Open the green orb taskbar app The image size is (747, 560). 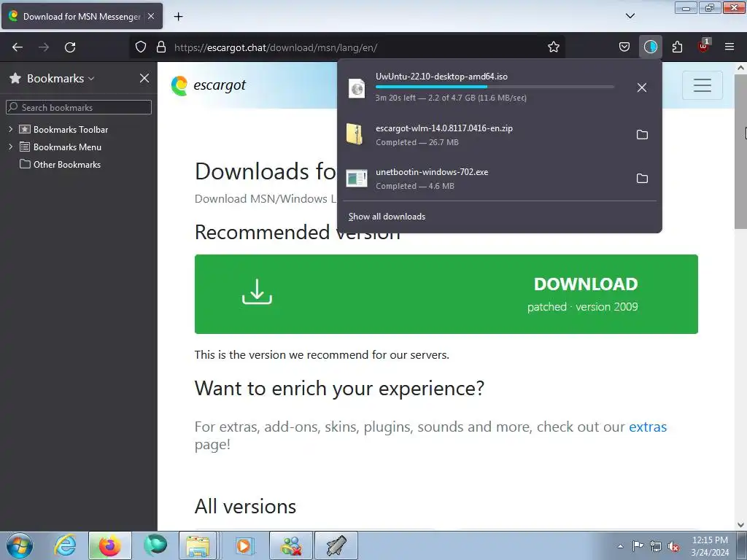point(155,545)
